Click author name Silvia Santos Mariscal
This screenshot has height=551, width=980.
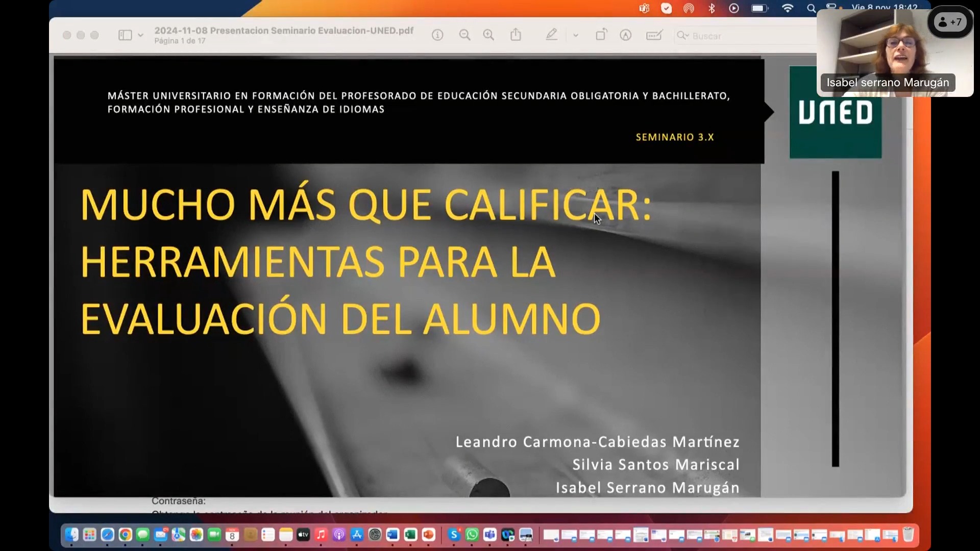click(x=656, y=465)
